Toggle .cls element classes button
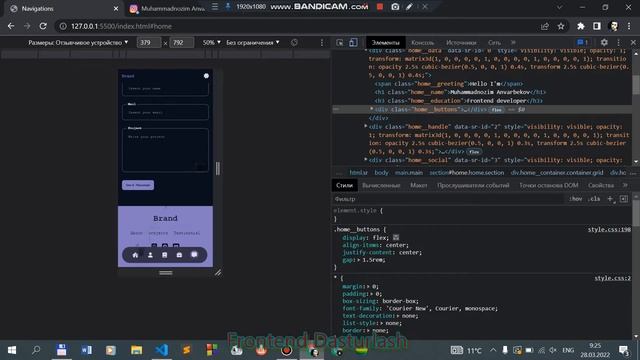 (594, 199)
